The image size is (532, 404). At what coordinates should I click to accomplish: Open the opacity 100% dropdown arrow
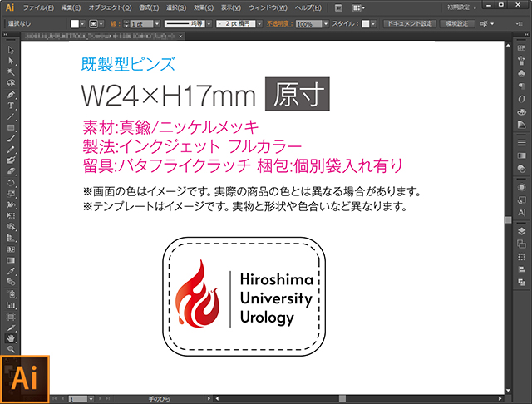pos(326,24)
